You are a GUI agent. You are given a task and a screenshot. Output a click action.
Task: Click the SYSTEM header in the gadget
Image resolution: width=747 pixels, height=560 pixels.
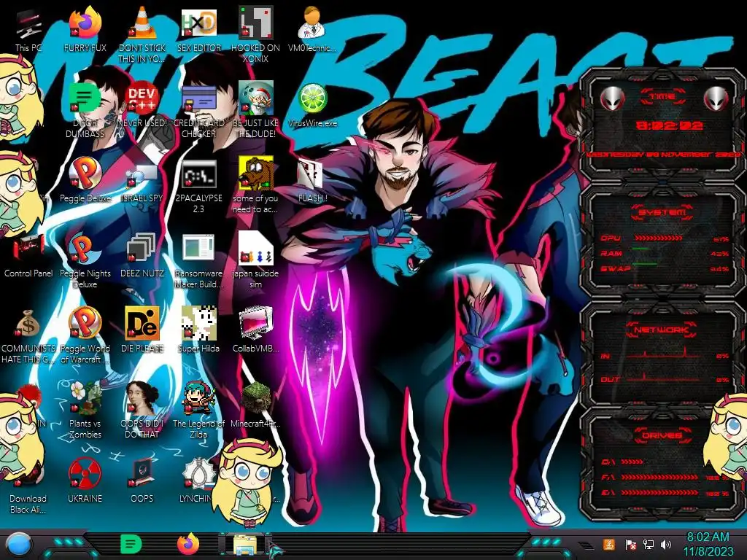click(x=662, y=212)
